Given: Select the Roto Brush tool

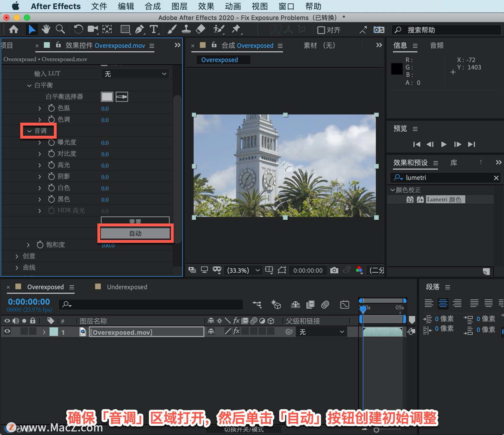Looking at the screenshot, I should (219, 29).
